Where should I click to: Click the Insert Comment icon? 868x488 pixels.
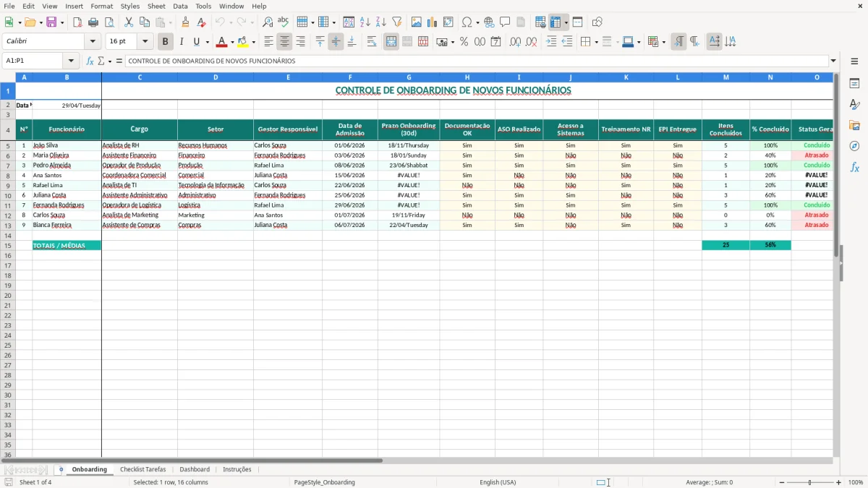[x=505, y=22]
